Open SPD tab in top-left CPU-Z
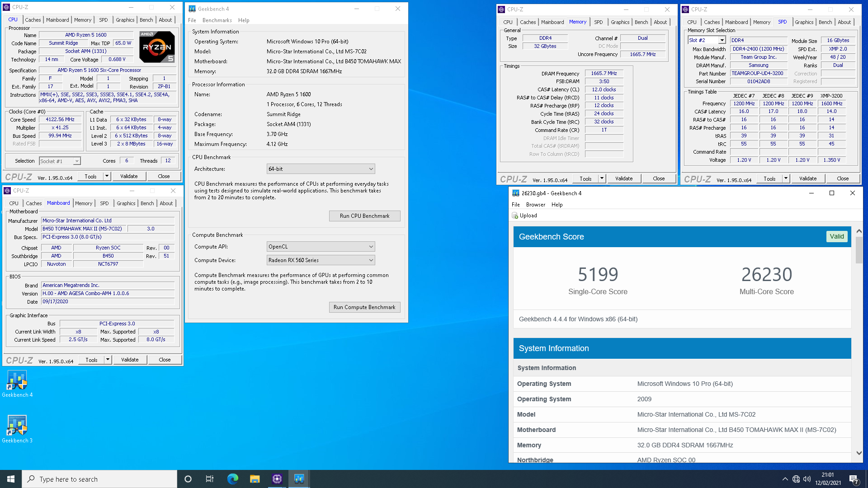The image size is (868, 488). coord(104,20)
